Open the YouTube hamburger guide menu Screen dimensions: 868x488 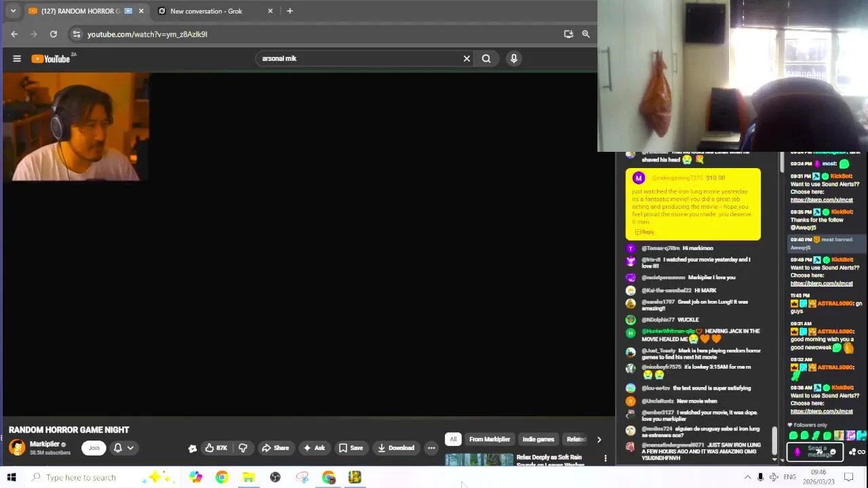tap(17, 58)
